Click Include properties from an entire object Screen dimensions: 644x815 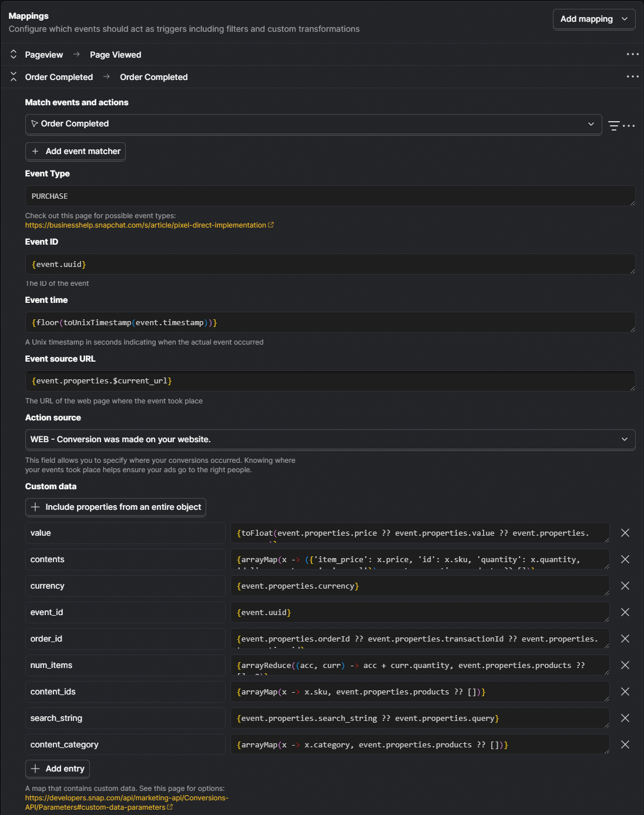116,507
